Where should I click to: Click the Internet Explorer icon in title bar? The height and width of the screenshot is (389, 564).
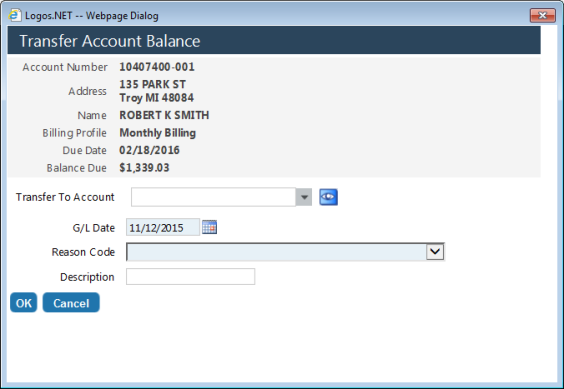[x=14, y=15]
